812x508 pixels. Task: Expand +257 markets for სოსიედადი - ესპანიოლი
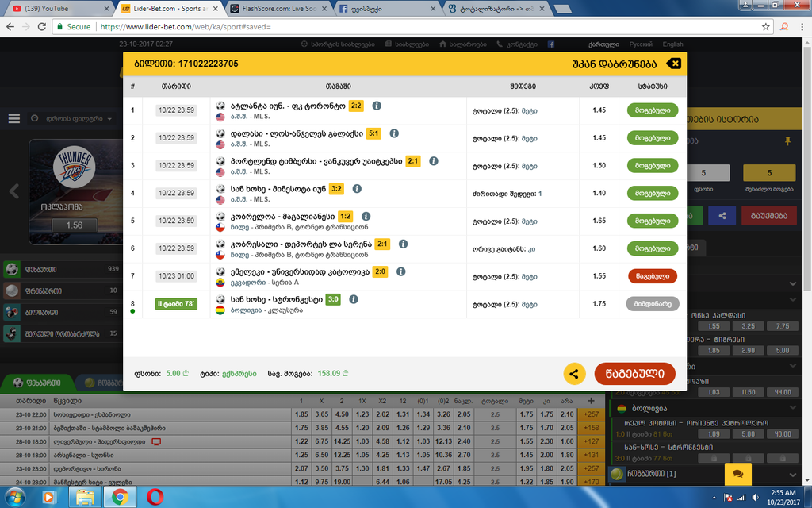(x=591, y=414)
